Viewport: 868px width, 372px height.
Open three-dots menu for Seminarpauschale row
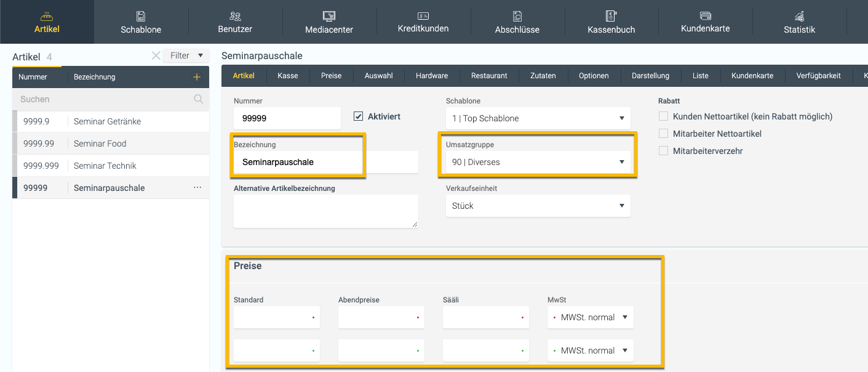(197, 188)
